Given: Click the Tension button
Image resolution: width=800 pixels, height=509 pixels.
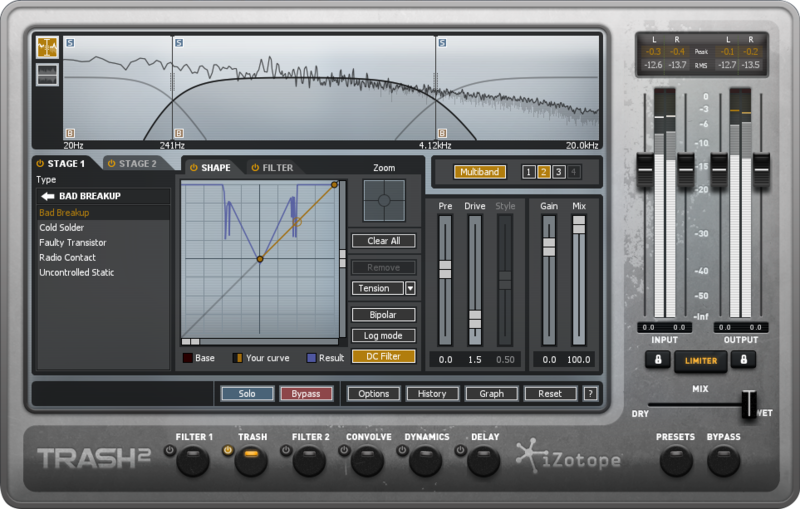Looking at the screenshot, I should (378, 289).
